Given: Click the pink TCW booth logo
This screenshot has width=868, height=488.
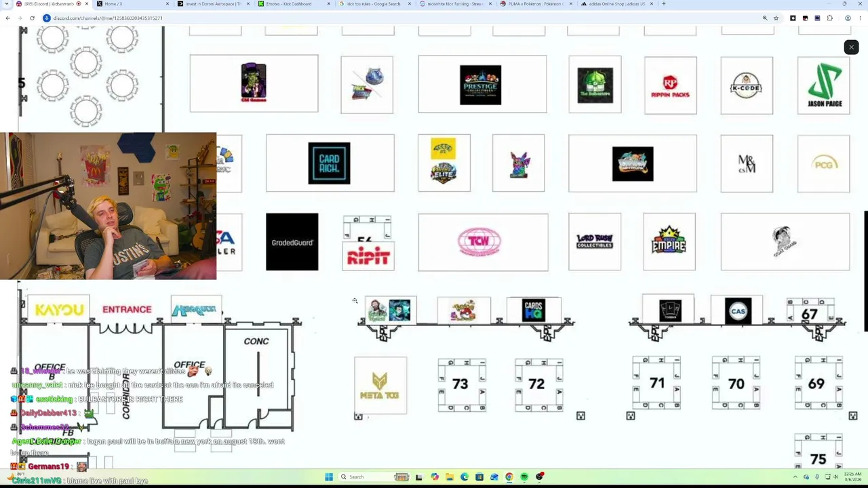Looking at the screenshot, I should [x=479, y=242].
